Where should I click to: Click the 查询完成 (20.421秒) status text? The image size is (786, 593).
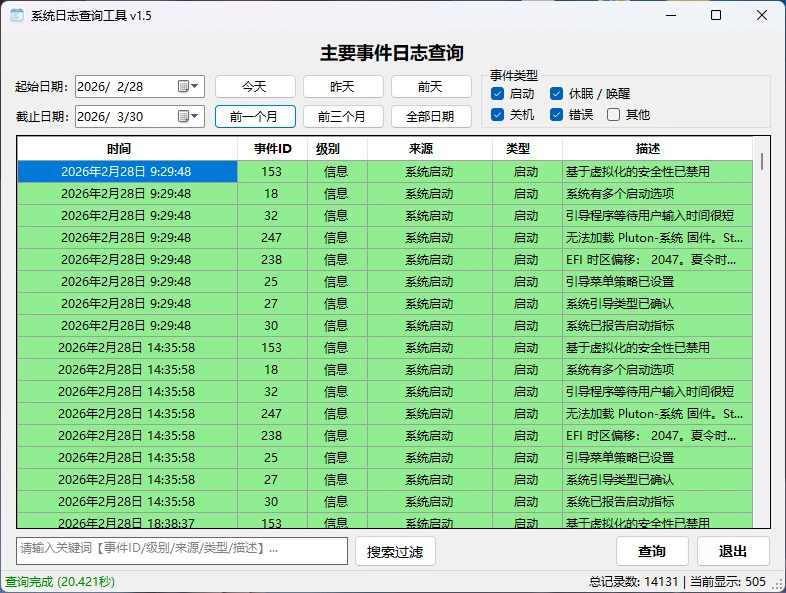[x=60, y=581]
